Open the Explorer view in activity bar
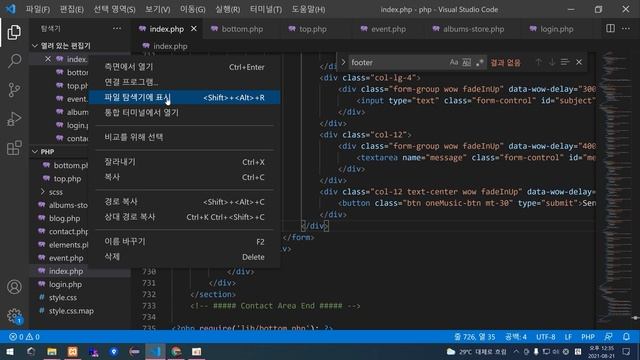Image resolution: width=640 pixels, height=360 pixels. (x=14, y=32)
